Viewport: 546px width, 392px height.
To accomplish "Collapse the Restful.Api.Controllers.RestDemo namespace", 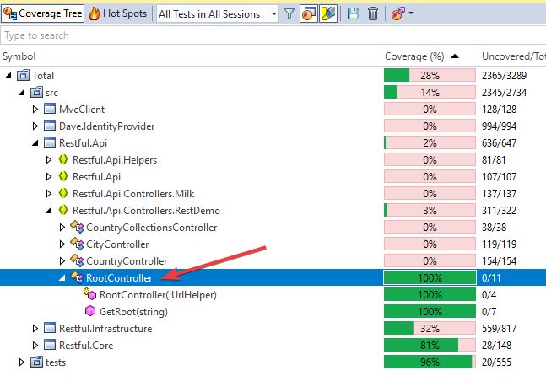I will [49, 211].
